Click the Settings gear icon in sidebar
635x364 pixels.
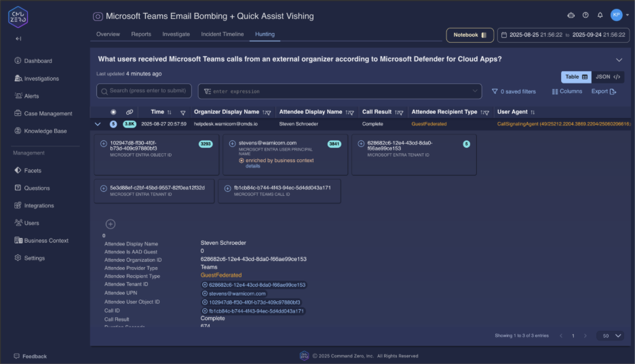click(x=18, y=258)
